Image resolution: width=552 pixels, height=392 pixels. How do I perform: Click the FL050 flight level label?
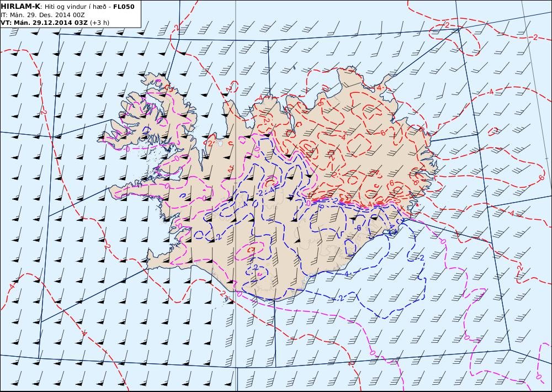click(124, 7)
